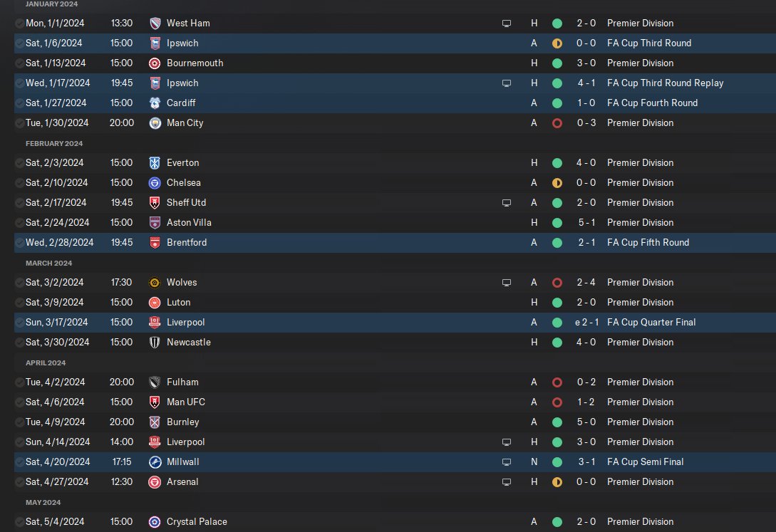Click TV icon on Sheff Utd fixture row
776x532 pixels.
[x=507, y=203]
